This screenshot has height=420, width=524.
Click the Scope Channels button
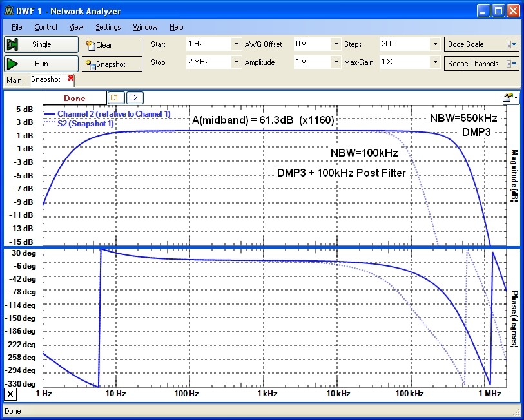[481, 64]
